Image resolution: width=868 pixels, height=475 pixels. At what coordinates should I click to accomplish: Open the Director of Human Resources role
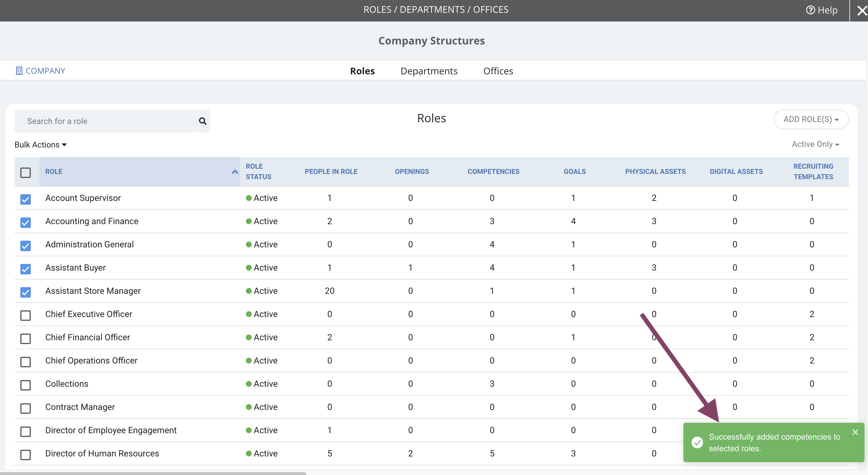102,453
